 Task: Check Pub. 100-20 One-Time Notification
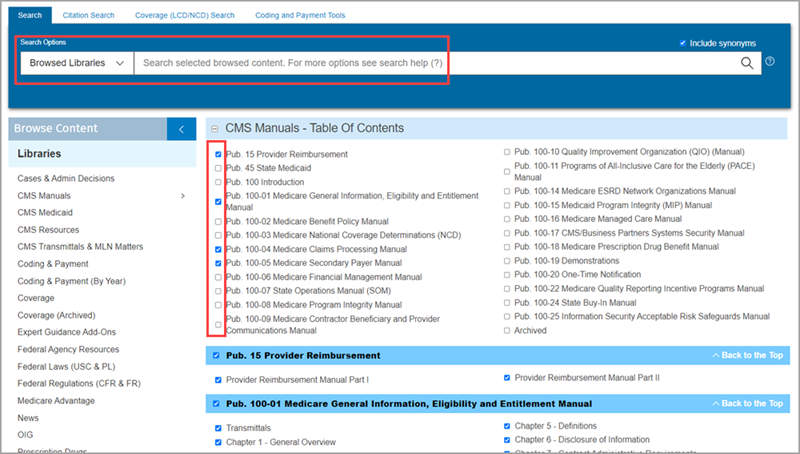(507, 275)
